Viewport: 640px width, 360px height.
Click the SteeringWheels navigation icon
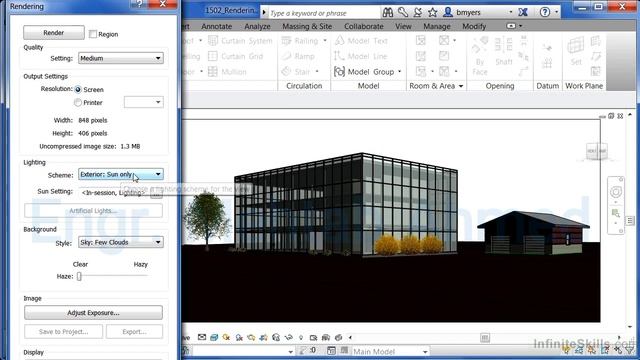click(x=616, y=192)
